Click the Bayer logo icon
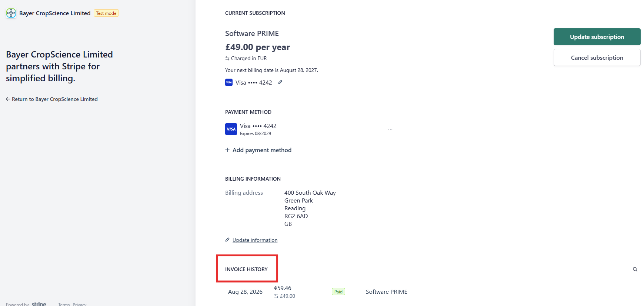Viewport: 644px width, 306px height. click(11, 13)
